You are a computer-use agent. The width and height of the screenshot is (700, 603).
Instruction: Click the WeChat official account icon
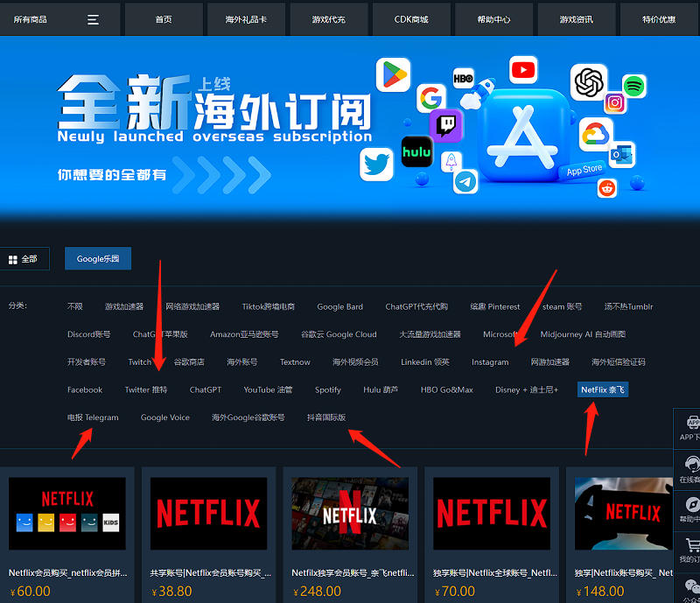(x=693, y=586)
